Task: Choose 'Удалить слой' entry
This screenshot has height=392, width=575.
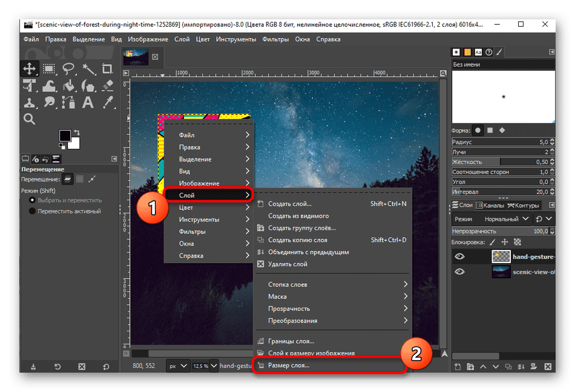Action: coord(333,264)
